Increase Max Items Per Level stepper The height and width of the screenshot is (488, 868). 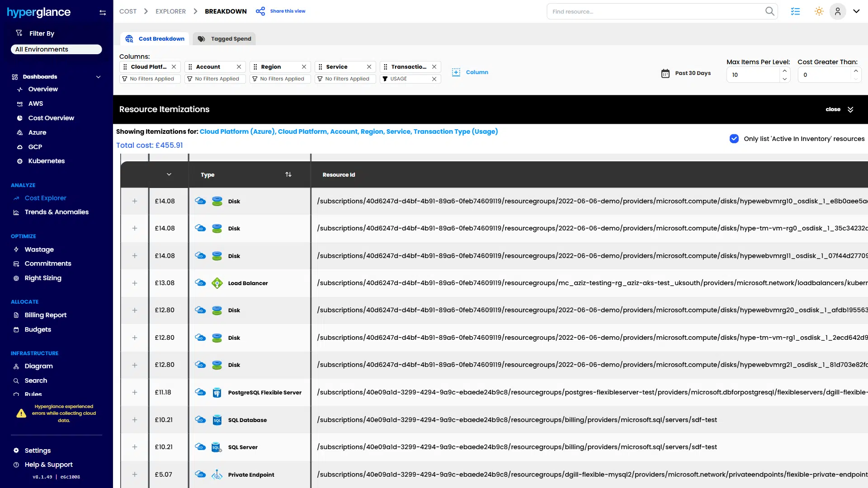785,71
